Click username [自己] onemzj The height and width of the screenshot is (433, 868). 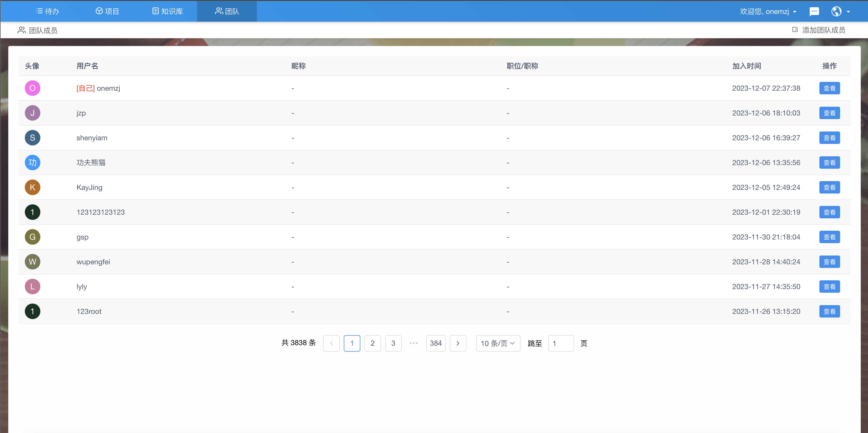point(98,88)
